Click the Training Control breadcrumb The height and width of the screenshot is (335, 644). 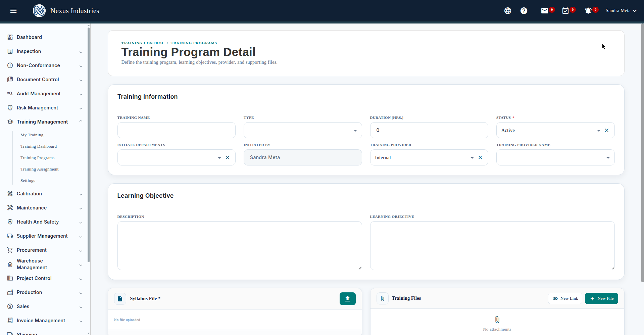point(143,43)
